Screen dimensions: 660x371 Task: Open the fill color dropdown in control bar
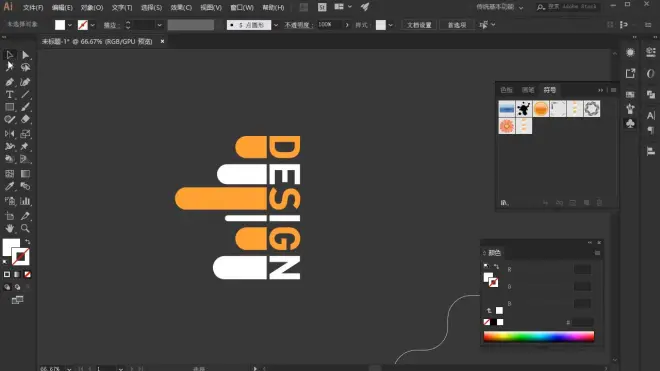[70, 25]
